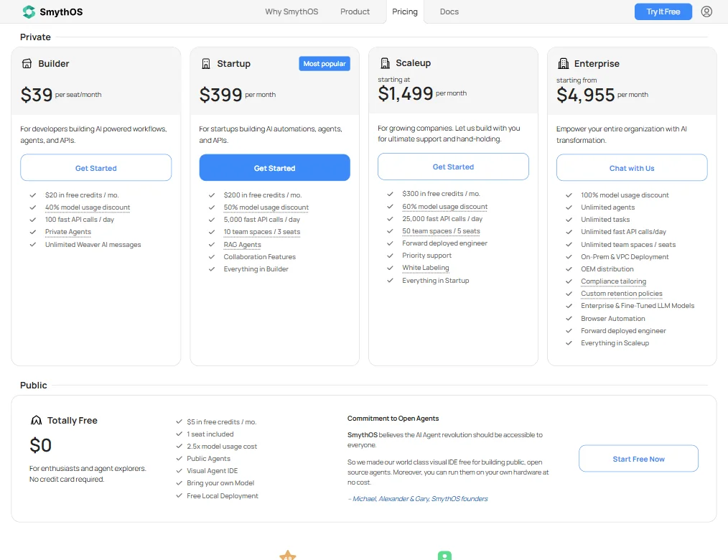Go to the Docs page
The image size is (728, 560).
pyautogui.click(x=449, y=11)
